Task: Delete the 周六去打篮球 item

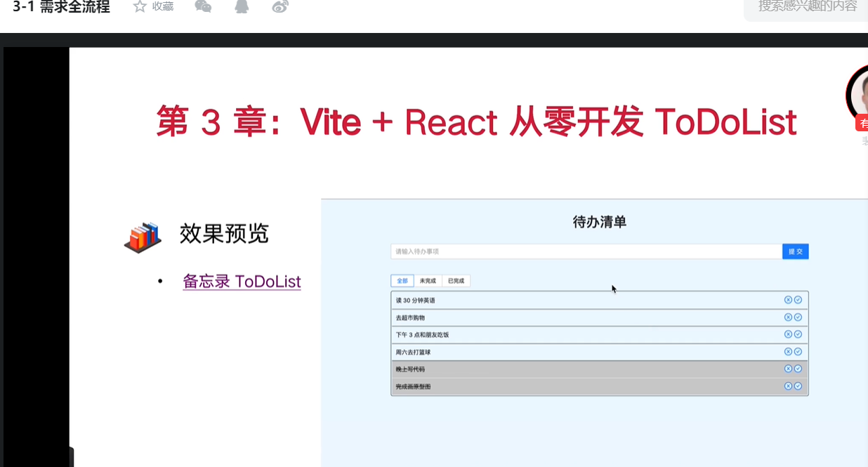Action: point(788,352)
